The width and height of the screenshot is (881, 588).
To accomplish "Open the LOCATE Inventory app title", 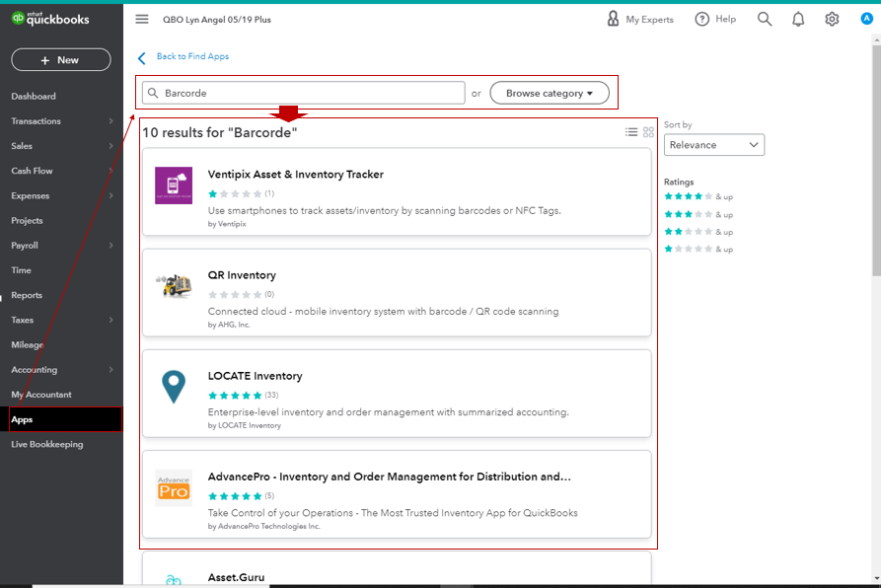I will [256, 376].
